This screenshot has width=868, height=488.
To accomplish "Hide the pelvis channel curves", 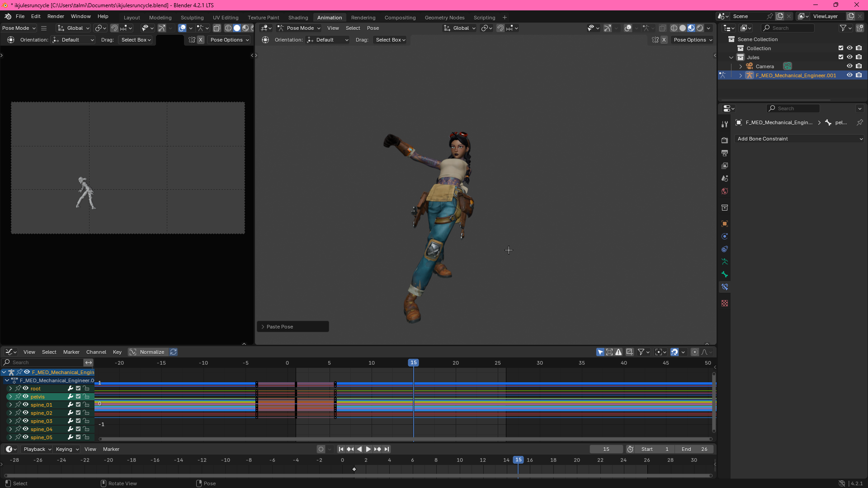I will coord(26,397).
